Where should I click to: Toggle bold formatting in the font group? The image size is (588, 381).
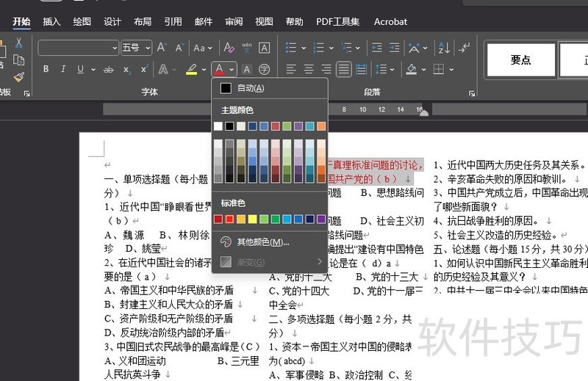click(46, 70)
